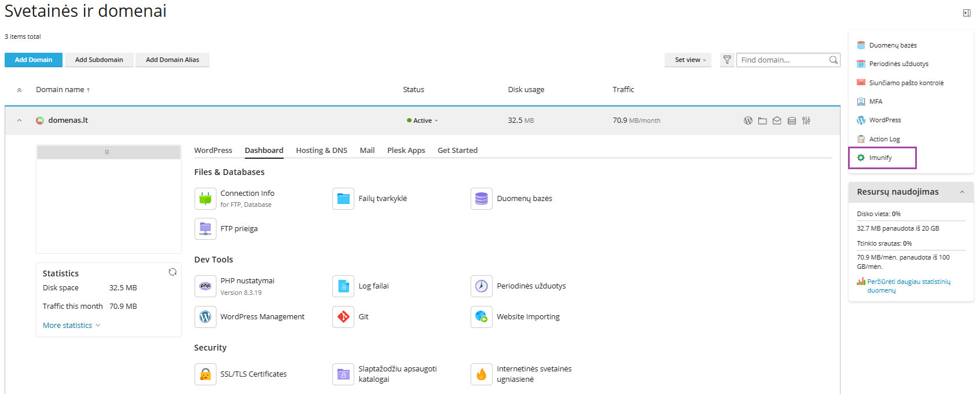The width and height of the screenshot is (980, 394).
Task: Click Traffic column header
Action: [623, 89]
